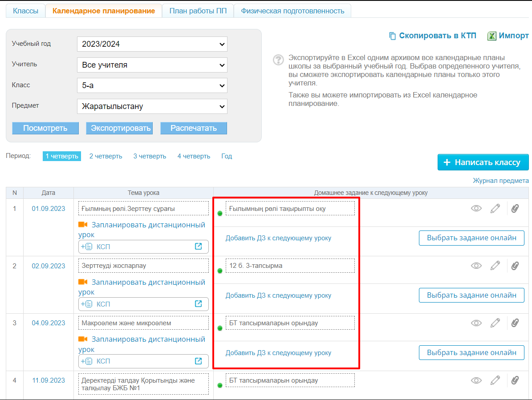532x400 pixels.
Task: Click the green status dot for lesson 2 homework
Action: [219, 271]
